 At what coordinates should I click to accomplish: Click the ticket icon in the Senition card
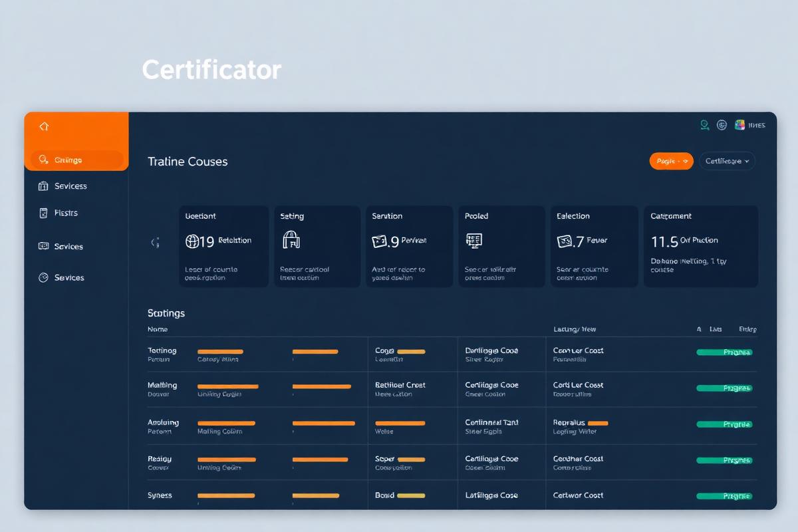coord(379,241)
